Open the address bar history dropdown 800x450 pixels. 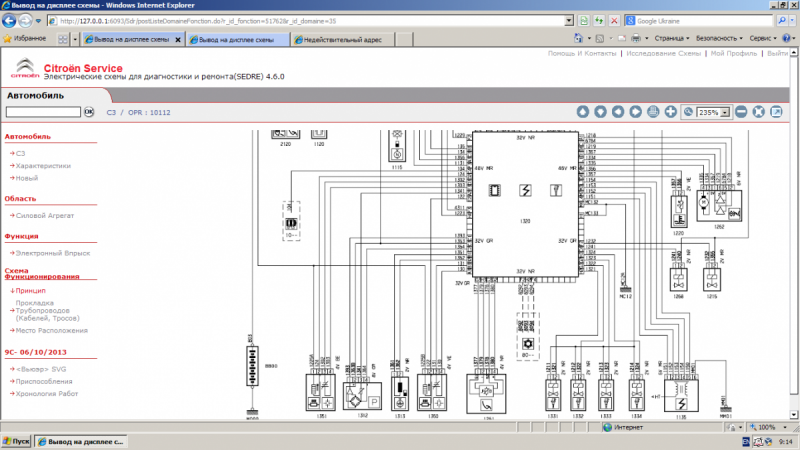[568, 20]
